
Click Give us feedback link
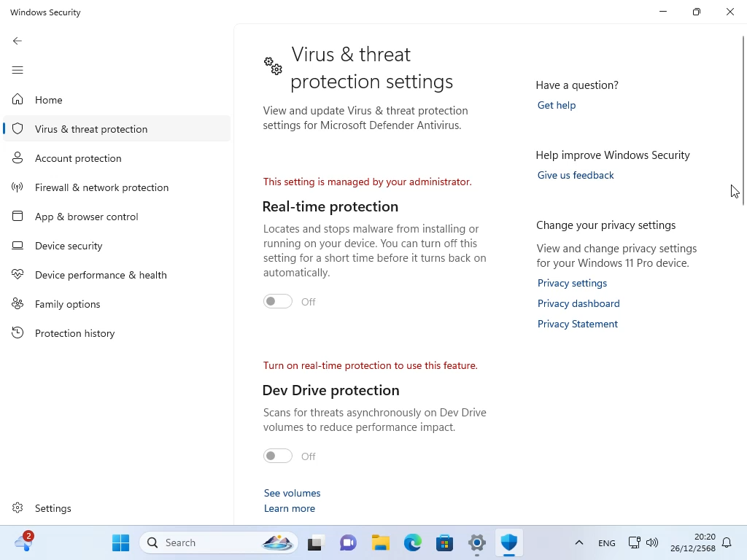pos(575,175)
